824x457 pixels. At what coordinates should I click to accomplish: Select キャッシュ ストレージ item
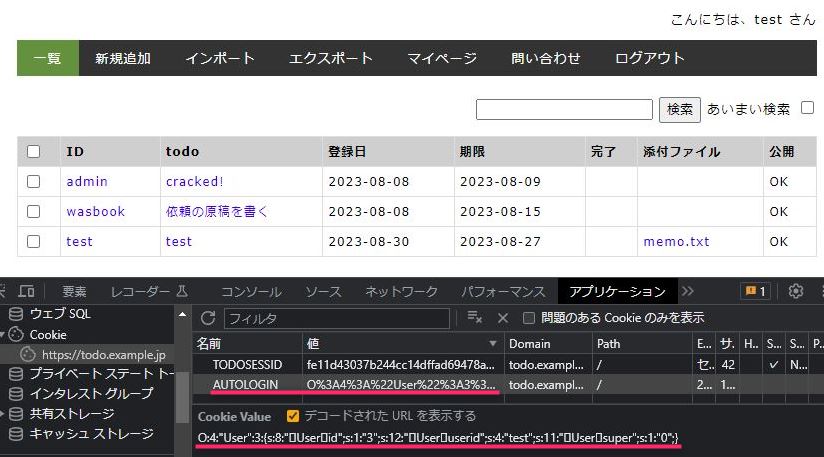(x=91, y=433)
